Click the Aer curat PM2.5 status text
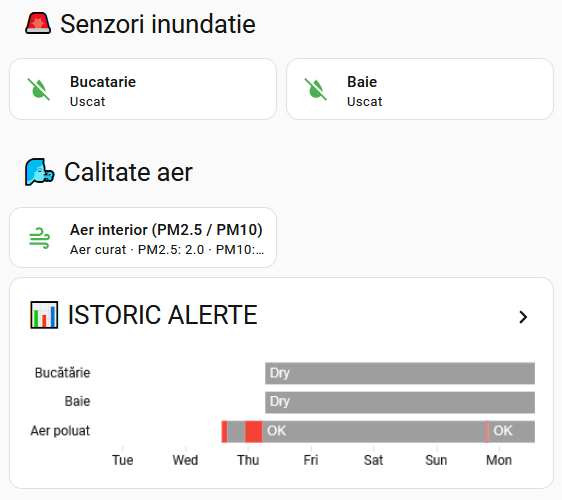562x500 pixels. coord(167,249)
